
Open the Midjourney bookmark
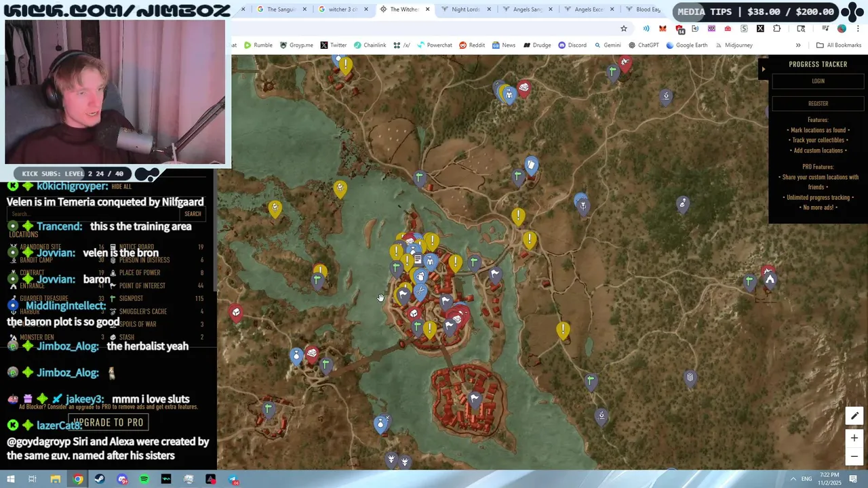(734, 45)
